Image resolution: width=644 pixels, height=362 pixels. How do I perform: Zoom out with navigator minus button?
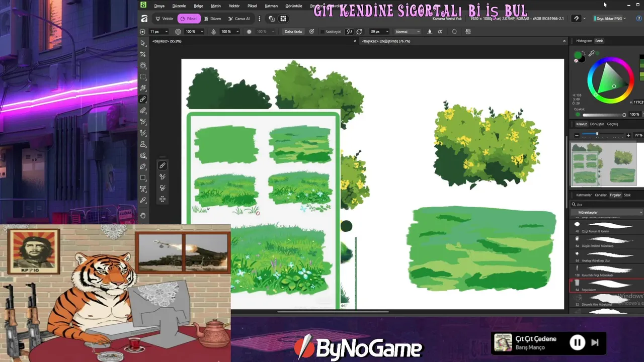coord(577,135)
